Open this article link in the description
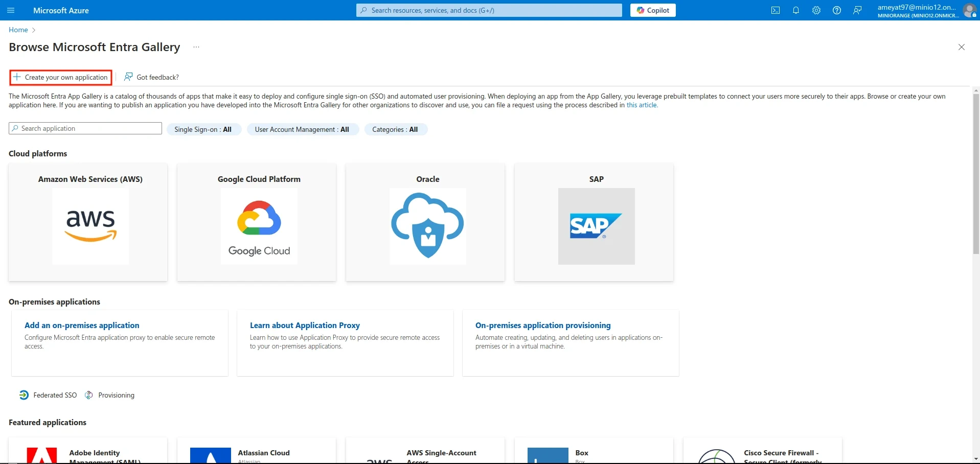The width and height of the screenshot is (980, 464). coord(642,105)
